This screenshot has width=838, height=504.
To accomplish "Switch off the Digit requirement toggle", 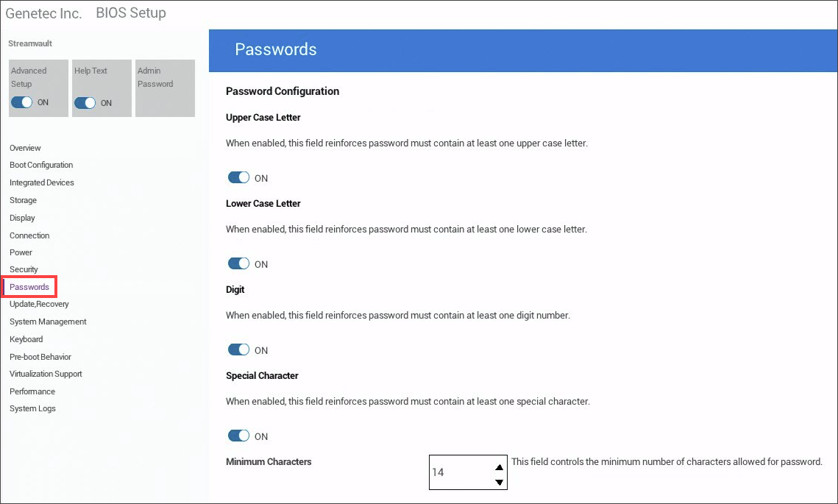I will click(239, 350).
